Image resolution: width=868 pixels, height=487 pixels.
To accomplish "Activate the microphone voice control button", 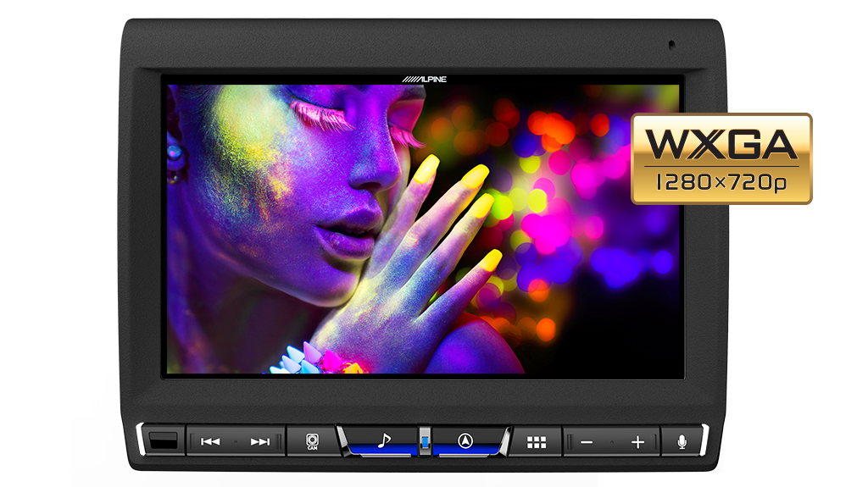I will tap(682, 441).
